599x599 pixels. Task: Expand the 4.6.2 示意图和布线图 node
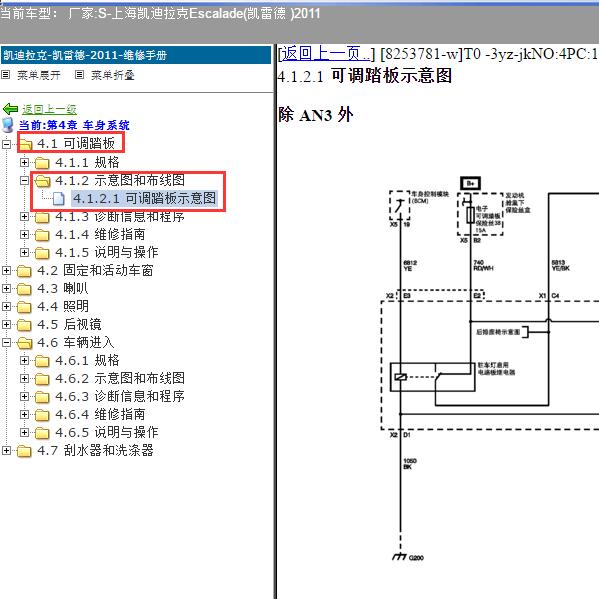[x=24, y=379]
